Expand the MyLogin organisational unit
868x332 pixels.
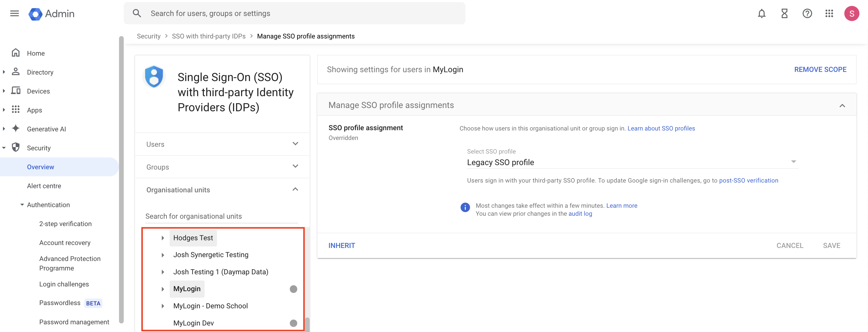pos(163,289)
